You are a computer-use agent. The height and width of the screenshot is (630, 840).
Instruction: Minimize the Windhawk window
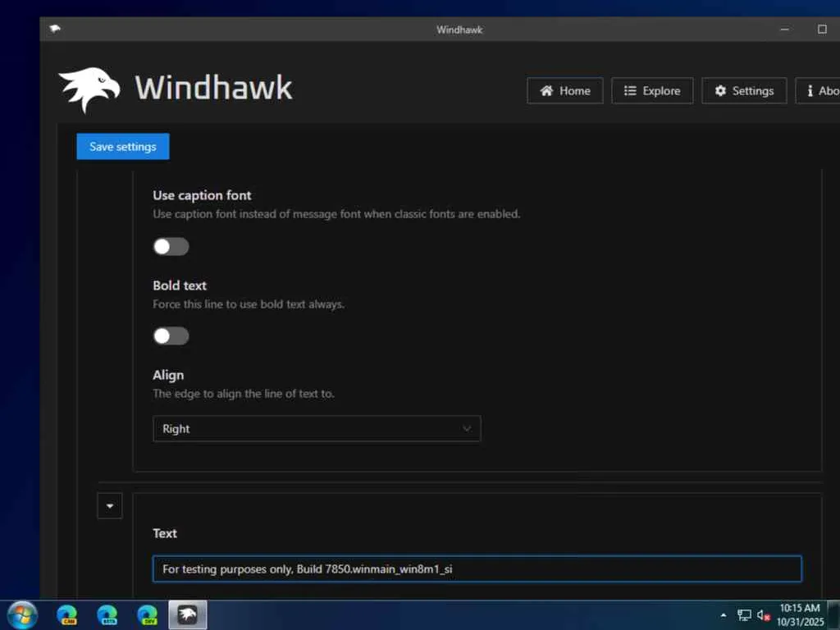(x=784, y=30)
